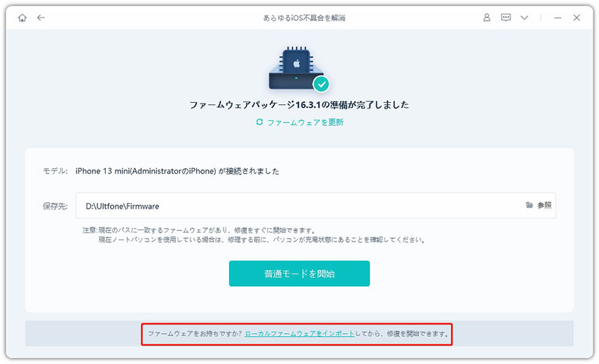Click the モデル label

click(55, 171)
